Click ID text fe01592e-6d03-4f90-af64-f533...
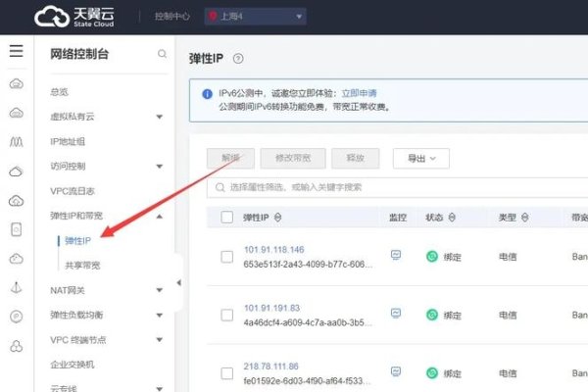The image size is (588, 392). 307,381
